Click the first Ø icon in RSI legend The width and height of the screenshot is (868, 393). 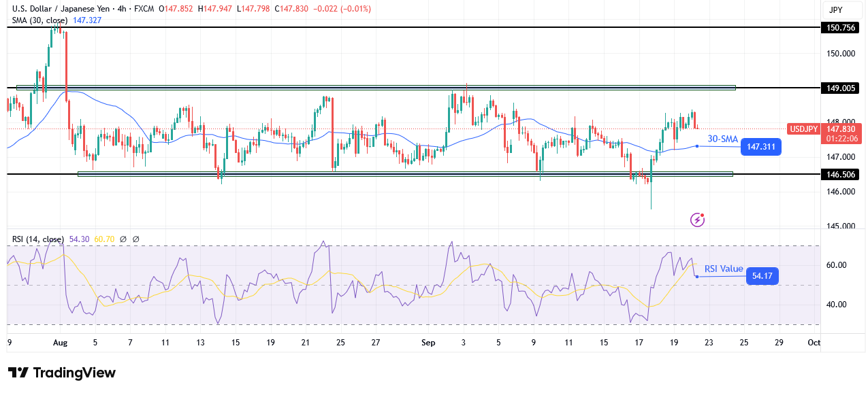tap(123, 239)
